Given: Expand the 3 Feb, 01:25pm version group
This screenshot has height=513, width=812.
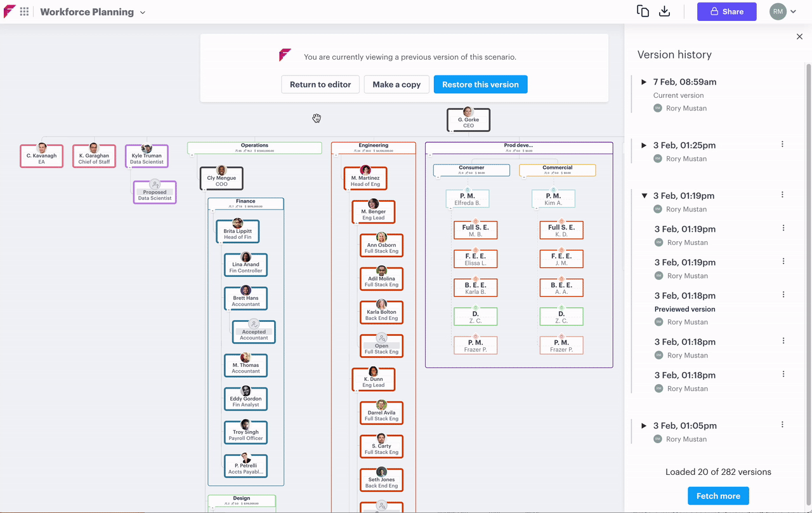Looking at the screenshot, I should click(644, 145).
